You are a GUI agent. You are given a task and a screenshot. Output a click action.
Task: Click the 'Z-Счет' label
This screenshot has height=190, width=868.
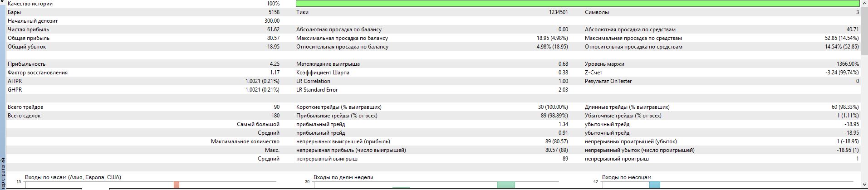pyautogui.click(x=593, y=73)
